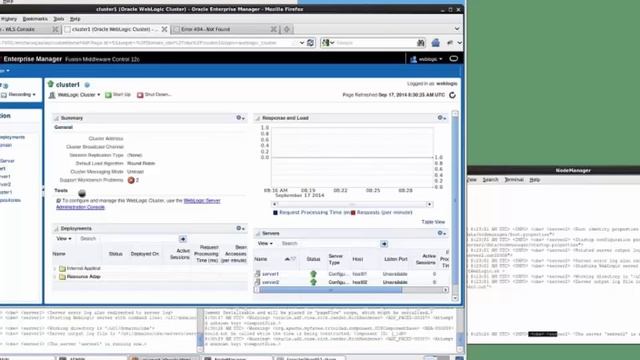
Task: Open the Deployments View dropdown
Action: (x=64, y=239)
